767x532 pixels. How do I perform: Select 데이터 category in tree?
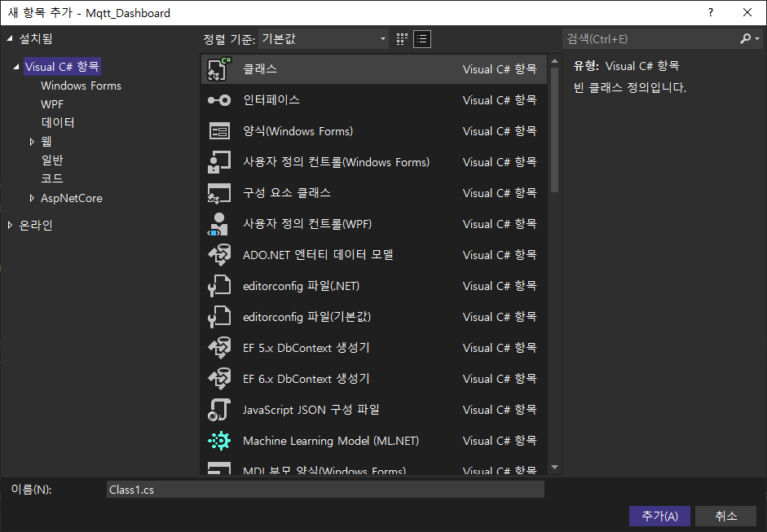pyautogui.click(x=58, y=122)
